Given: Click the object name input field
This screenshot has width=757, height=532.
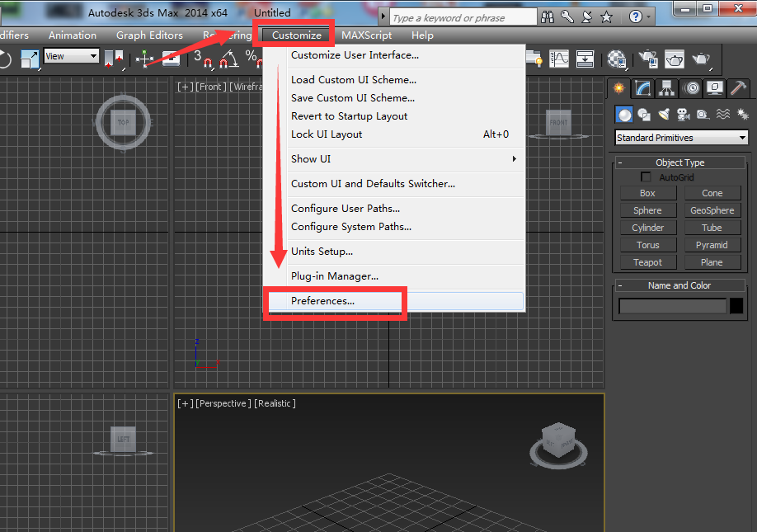Looking at the screenshot, I should click(673, 306).
